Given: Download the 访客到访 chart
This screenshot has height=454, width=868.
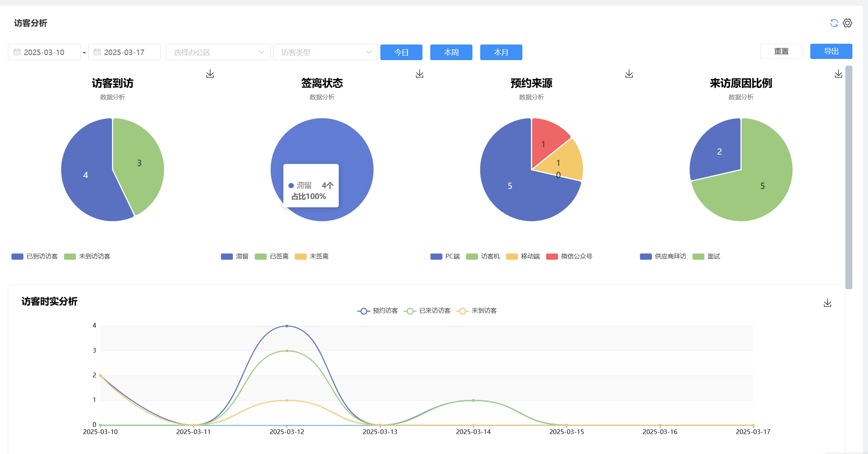Looking at the screenshot, I should (x=210, y=74).
